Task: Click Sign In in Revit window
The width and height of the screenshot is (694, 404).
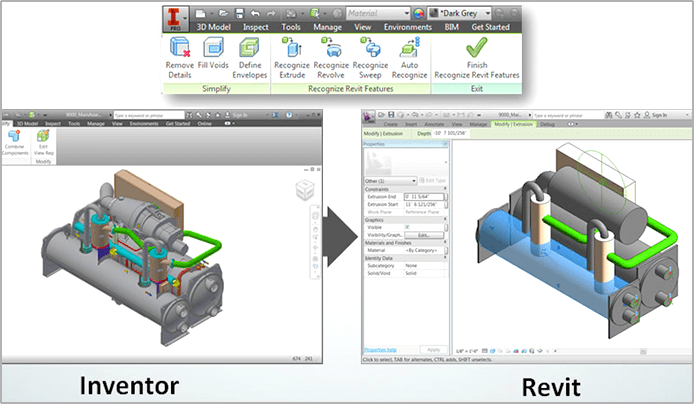Action: (x=659, y=115)
